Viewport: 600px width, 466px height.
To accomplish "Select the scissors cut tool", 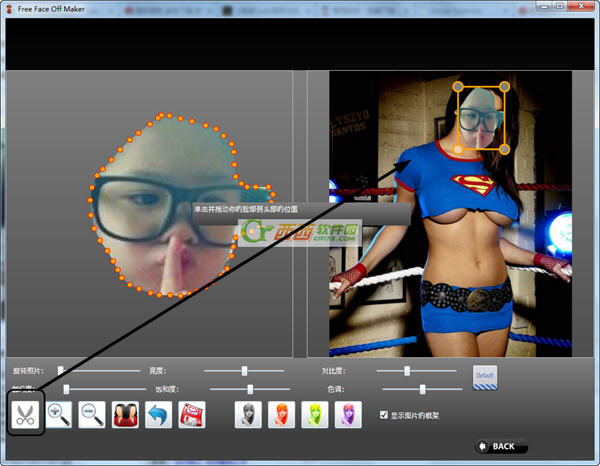I will [x=26, y=415].
